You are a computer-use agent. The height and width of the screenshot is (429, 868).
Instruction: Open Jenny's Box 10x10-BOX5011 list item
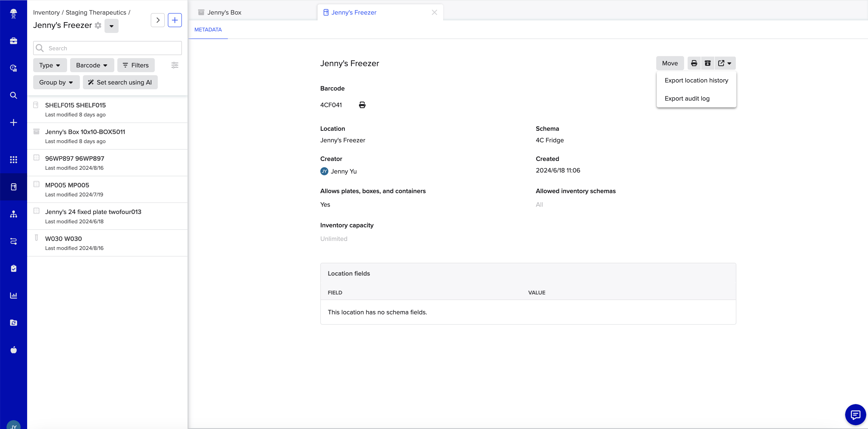pyautogui.click(x=107, y=136)
